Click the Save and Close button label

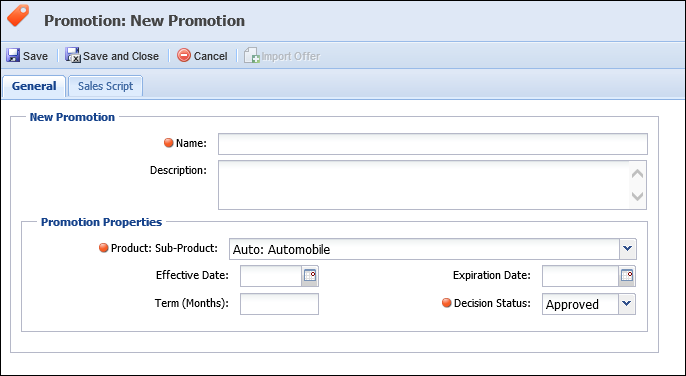(121, 56)
